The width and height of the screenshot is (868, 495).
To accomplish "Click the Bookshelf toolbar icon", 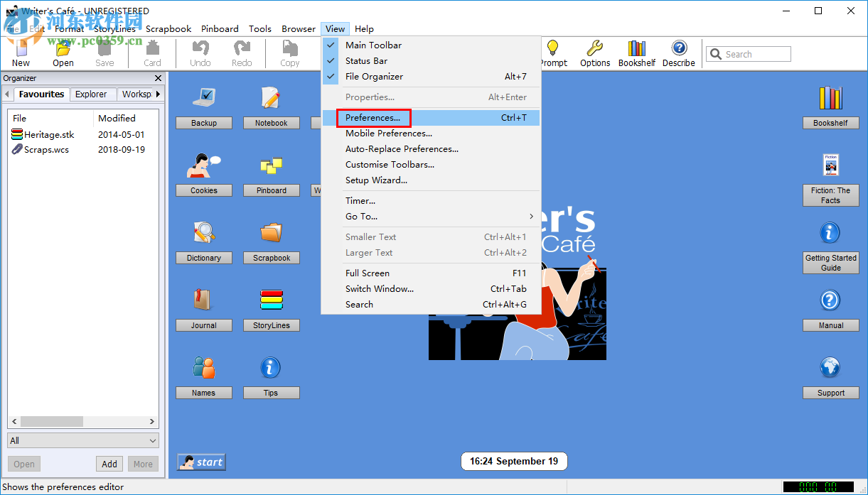I will 637,54.
